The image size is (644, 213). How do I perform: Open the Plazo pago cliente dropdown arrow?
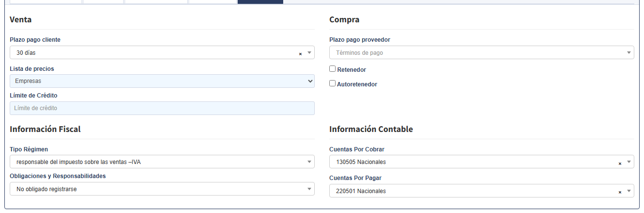309,52
